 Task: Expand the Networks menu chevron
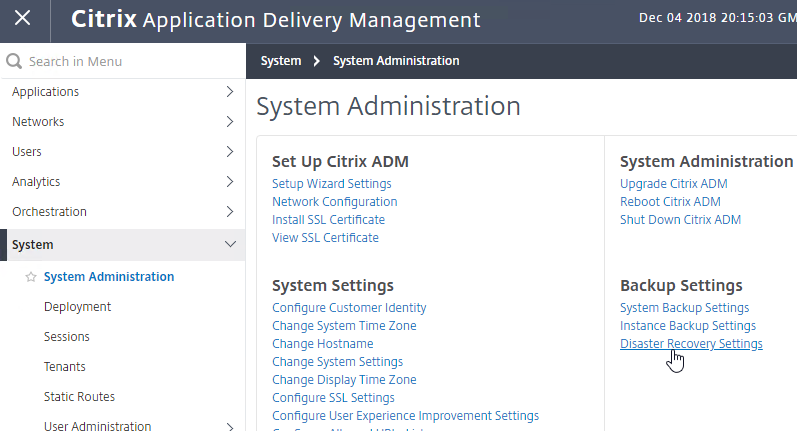[x=230, y=121]
